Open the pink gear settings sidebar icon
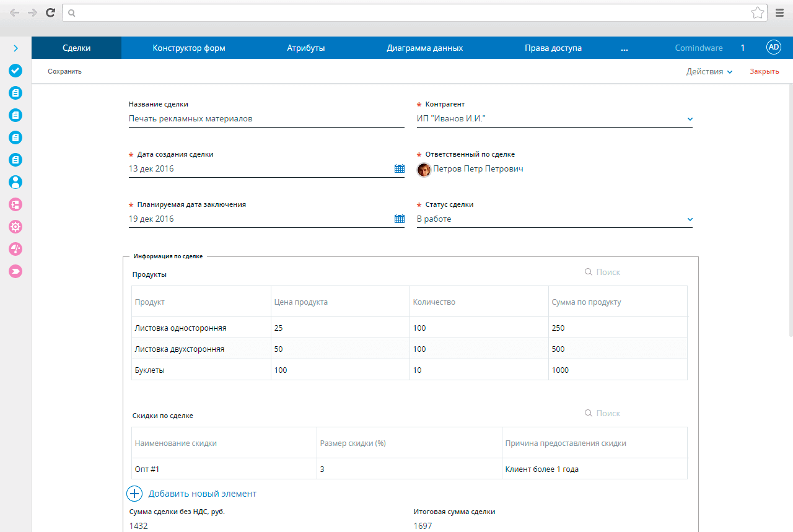The height and width of the screenshot is (532, 793). pyautogui.click(x=15, y=227)
